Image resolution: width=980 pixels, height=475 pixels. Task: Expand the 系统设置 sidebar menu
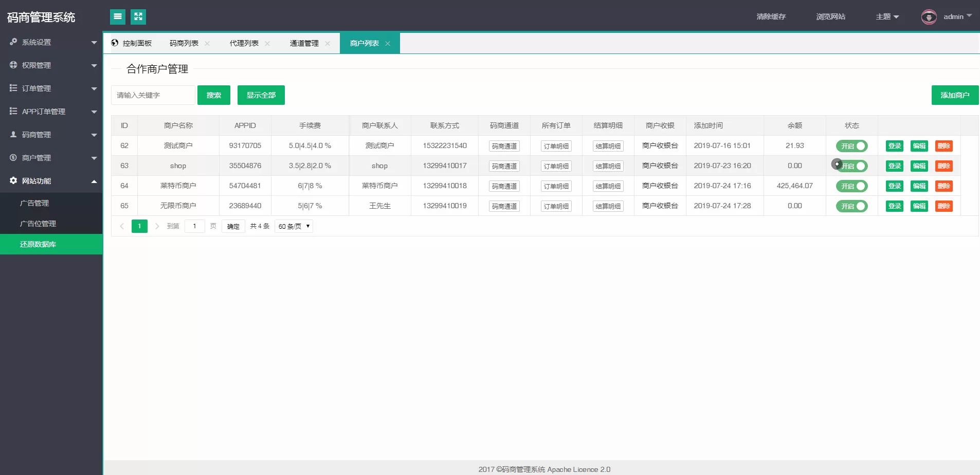coord(51,42)
